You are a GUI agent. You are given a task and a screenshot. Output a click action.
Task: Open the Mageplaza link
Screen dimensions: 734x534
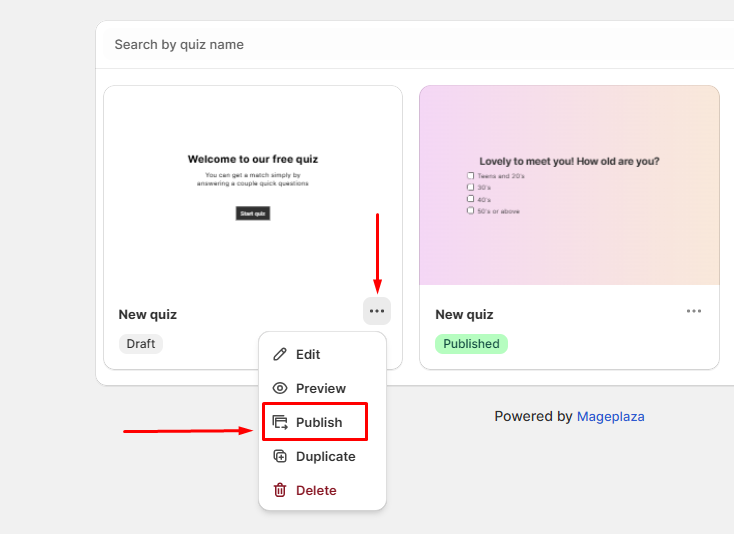pyautogui.click(x=610, y=416)
